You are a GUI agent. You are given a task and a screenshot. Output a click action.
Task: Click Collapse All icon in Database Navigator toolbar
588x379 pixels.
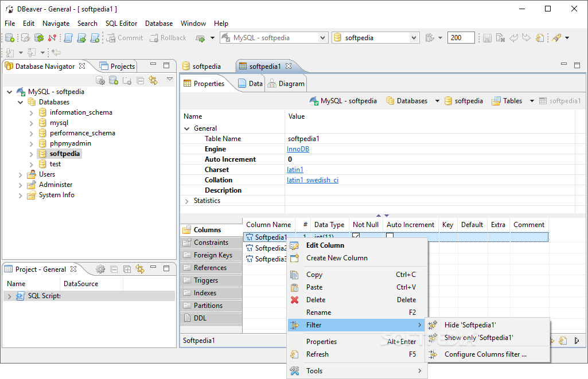tap(140, 81)
